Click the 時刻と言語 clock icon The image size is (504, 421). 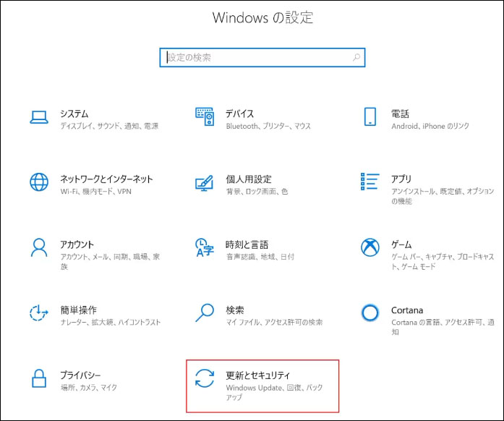pos(205,247)
